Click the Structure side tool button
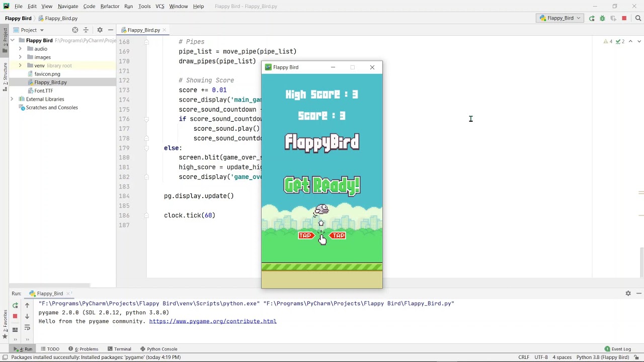This screenshot has height=362, width=644. pyautogui.click(x=5, y=76)
